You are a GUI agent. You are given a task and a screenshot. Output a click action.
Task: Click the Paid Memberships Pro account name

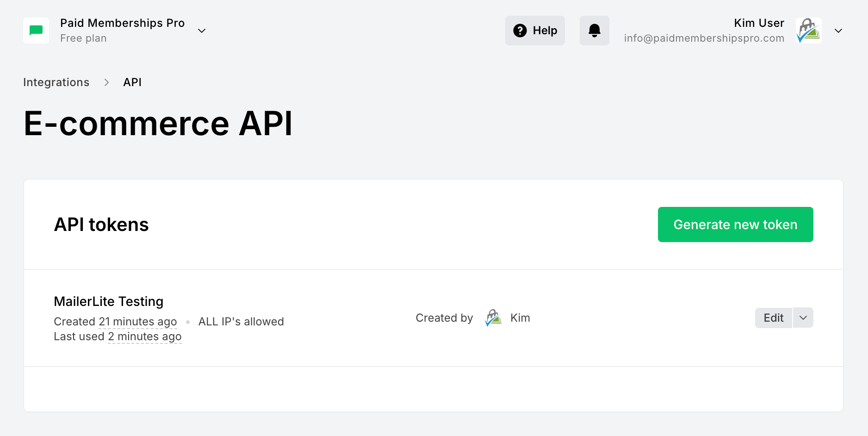123,23
